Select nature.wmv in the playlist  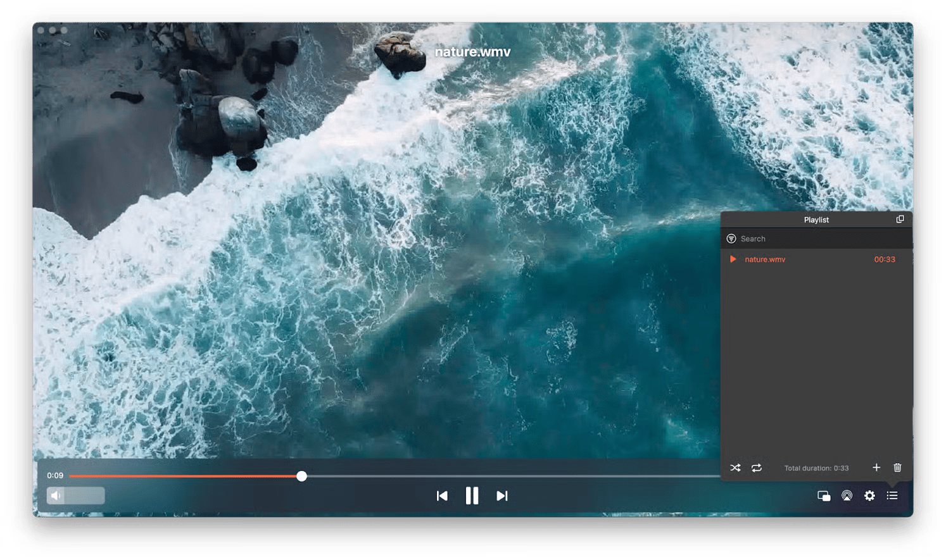tap(765, 259)
